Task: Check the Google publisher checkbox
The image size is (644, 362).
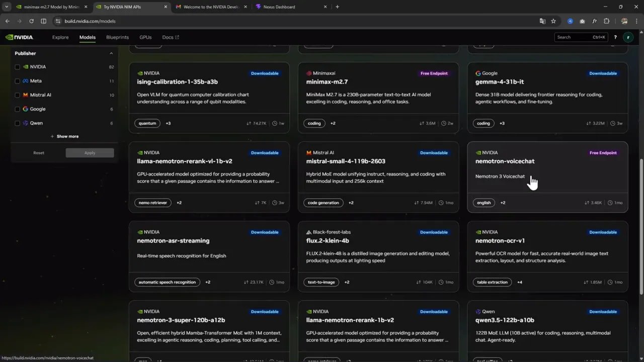Action: [x=18, y=109]
